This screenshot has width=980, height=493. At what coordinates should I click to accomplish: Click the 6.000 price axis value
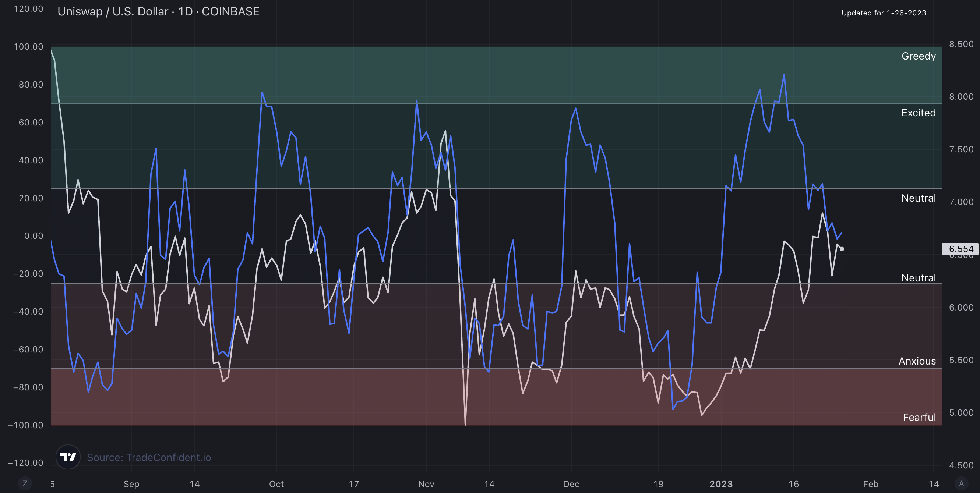coord(961,308)
